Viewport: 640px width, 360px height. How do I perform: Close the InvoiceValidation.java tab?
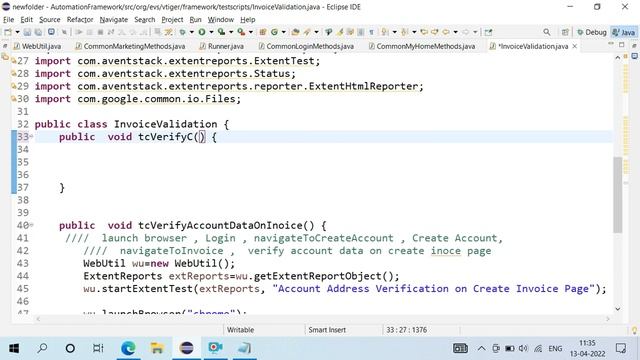click(x=575, y=46)
